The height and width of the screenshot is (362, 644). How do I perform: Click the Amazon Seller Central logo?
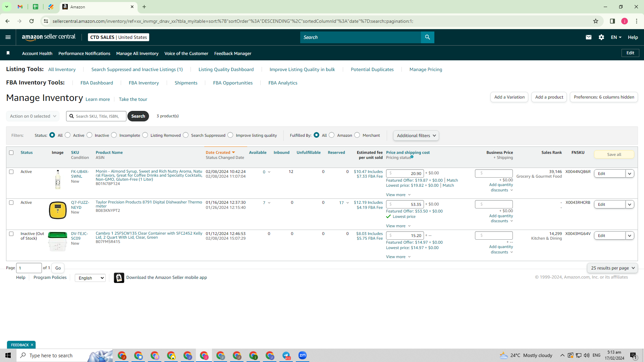point(49,37)
